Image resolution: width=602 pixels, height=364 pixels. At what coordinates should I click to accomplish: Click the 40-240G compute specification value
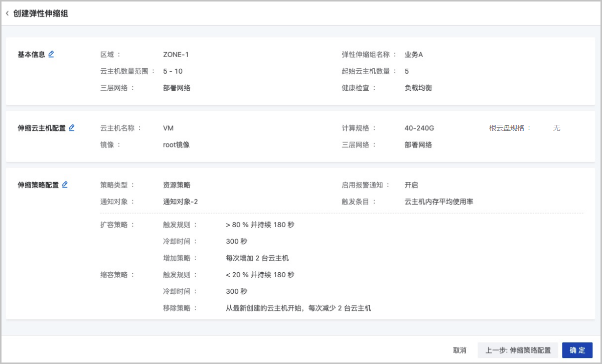419,128
